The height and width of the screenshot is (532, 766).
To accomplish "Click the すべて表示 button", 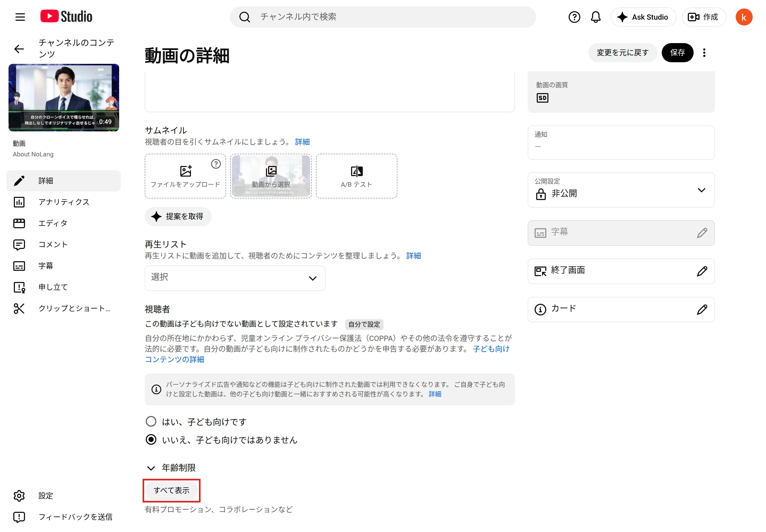I will coord(171,490).
